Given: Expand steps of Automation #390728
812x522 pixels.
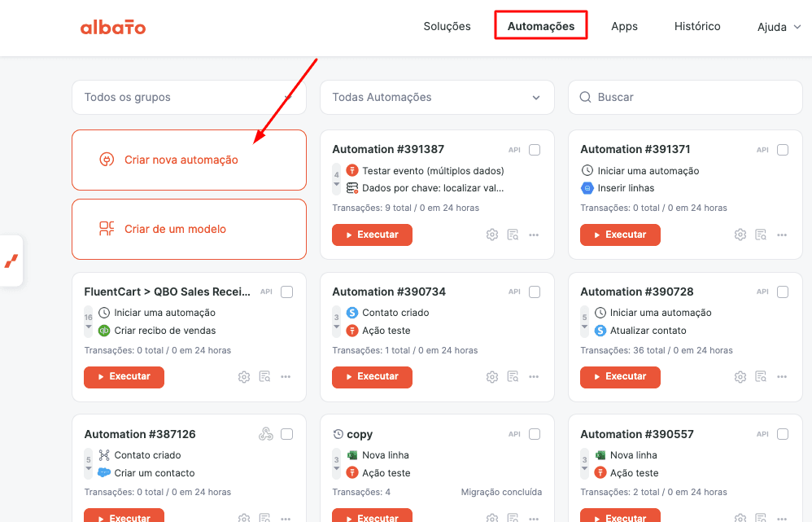Looking at the screenshot, I should pyautogui.click(x=585, y=322).
